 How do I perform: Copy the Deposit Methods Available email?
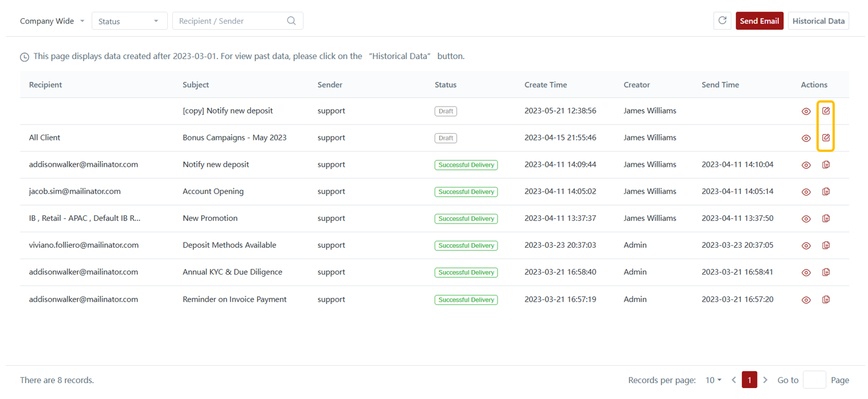pyautogui.click(x=826, y=245)
